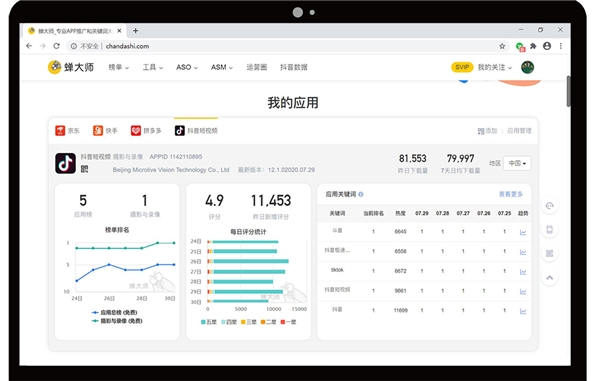
Task: Click 81,553 昨日下载量 value
Action: pos(412,158)
